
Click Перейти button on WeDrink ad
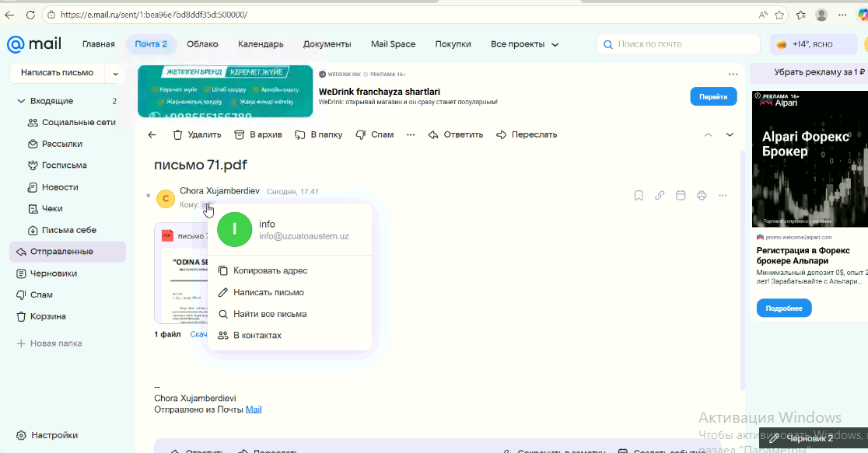pyautogui.click(x=713, y=96)
